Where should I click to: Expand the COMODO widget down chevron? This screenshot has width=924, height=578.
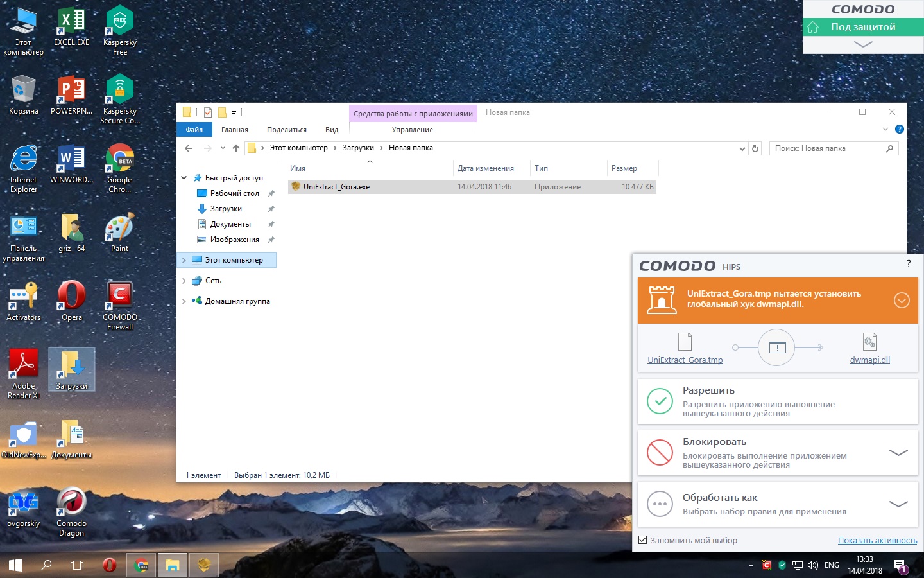click(863, 44)
